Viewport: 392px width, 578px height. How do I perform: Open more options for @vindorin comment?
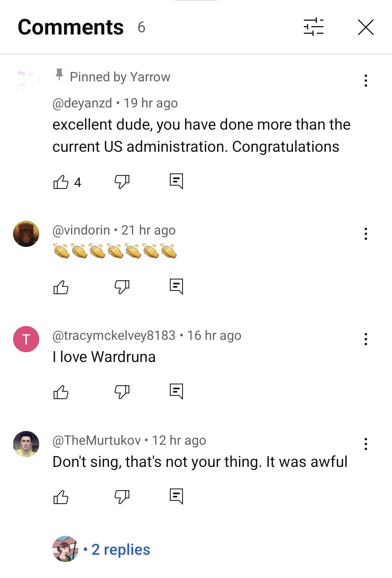click(366, 234)
